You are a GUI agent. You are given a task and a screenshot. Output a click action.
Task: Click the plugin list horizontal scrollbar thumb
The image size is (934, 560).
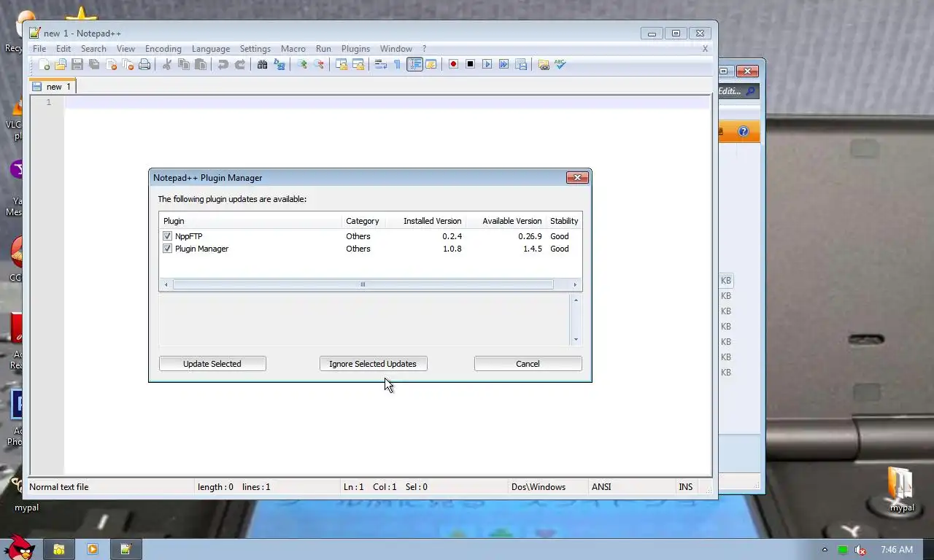click(363, 284)
